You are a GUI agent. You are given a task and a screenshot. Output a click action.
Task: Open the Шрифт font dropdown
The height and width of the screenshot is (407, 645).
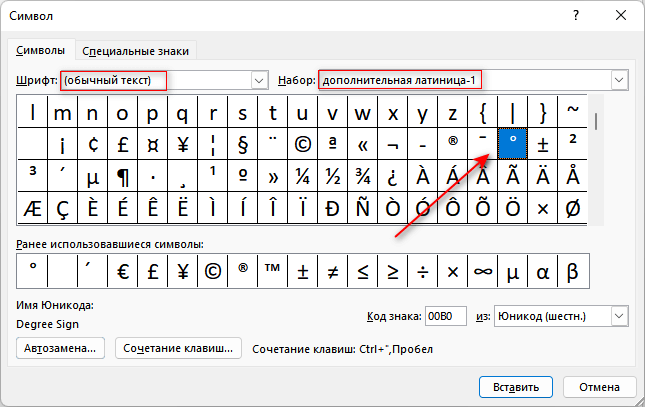260,80
